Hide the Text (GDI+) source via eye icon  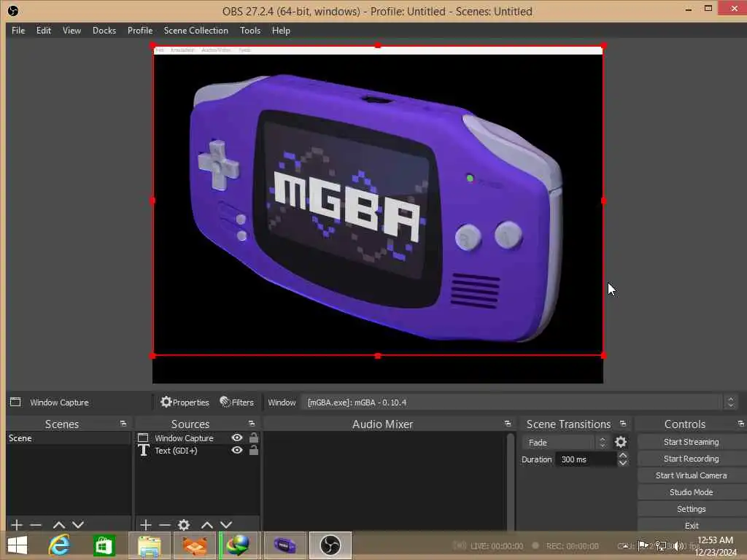tap(237, 450)
